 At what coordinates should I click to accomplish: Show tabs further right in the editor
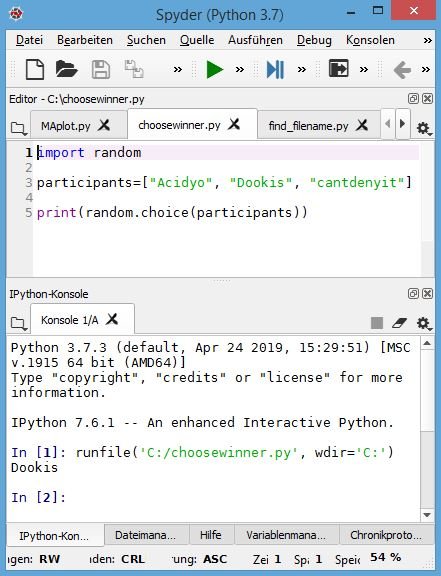[x=402, y=124]
